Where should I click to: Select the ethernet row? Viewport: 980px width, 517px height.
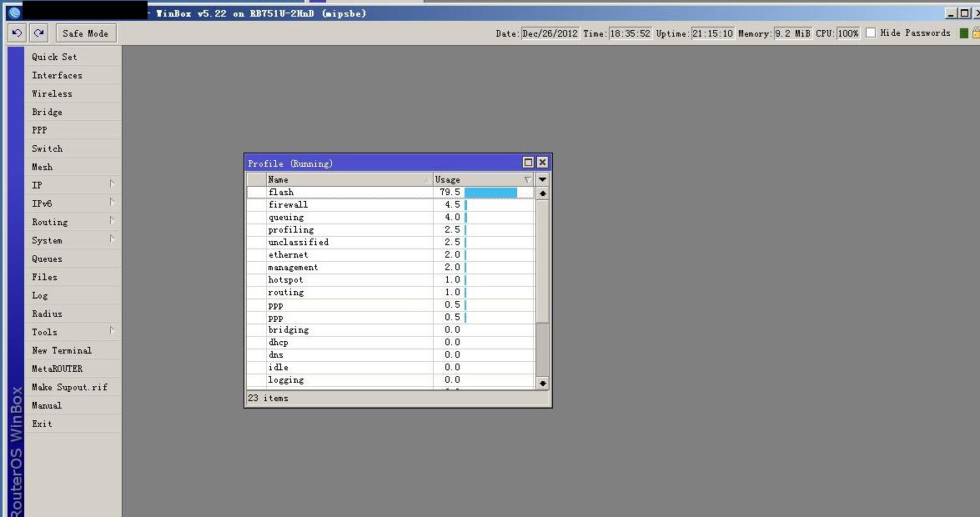pos(390,254)
